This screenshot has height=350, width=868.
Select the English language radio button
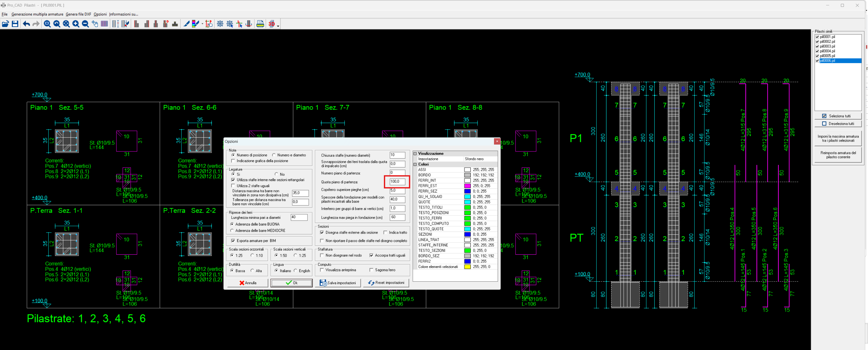(296, 271)
